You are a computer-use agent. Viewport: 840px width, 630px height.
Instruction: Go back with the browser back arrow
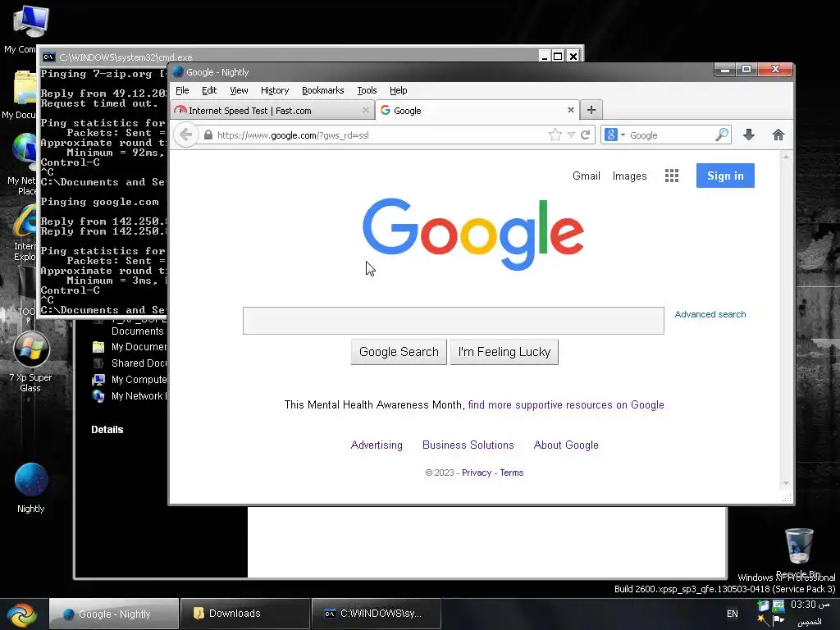pyautogui.click(x=186, y=135)
